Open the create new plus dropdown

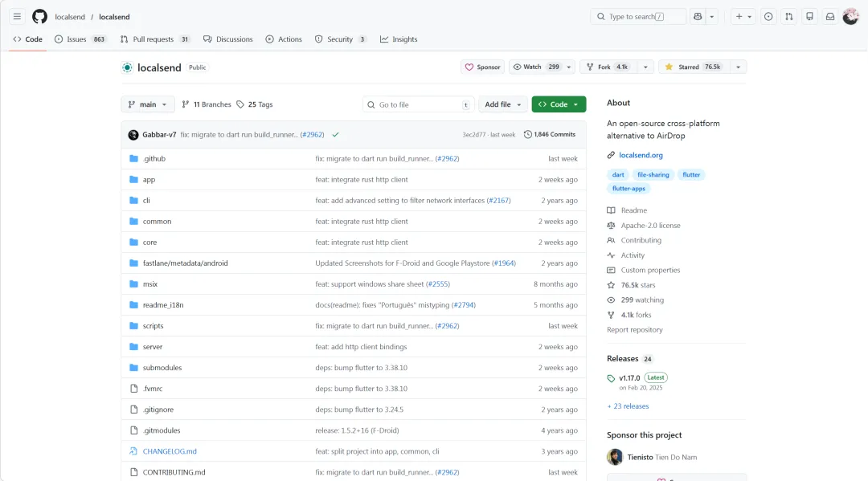click(x=743, y=17)
